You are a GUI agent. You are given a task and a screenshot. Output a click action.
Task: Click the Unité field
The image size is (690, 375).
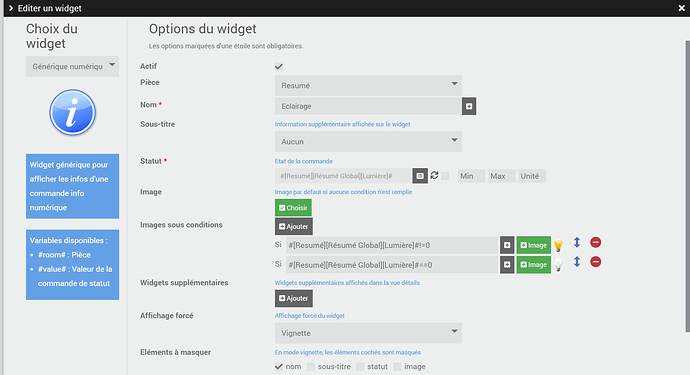point(532,176)
